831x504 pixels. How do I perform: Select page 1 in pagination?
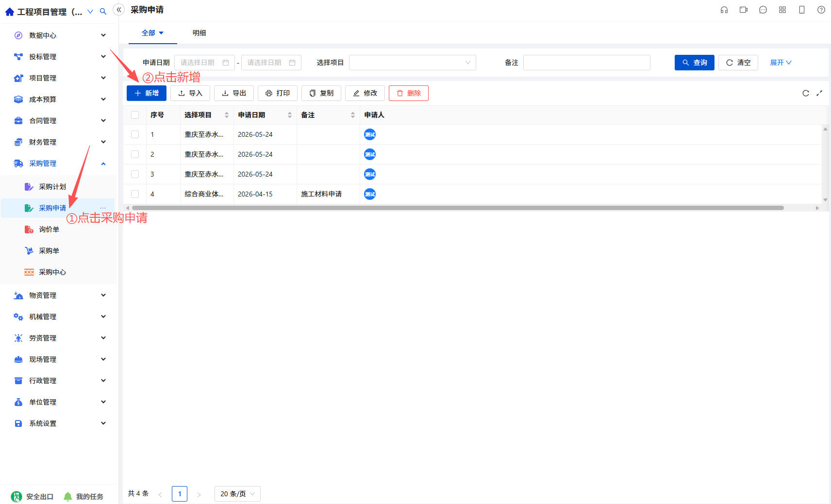point(180,494)
